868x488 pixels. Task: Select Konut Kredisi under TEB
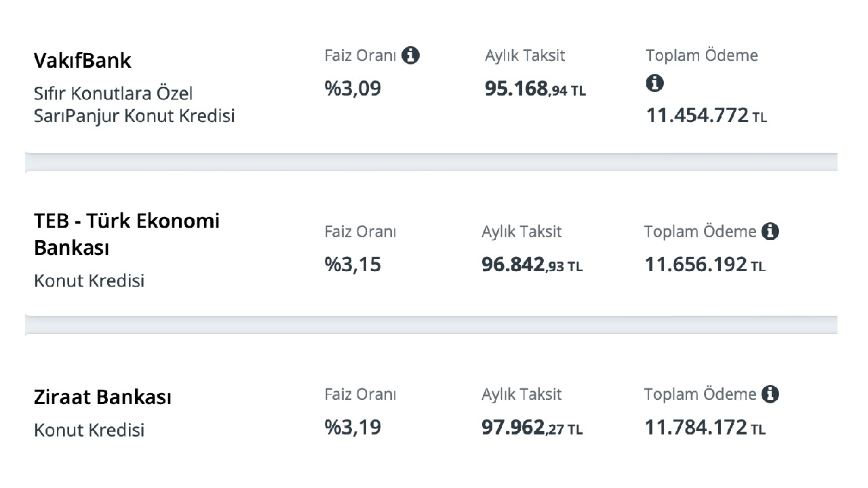89,281
